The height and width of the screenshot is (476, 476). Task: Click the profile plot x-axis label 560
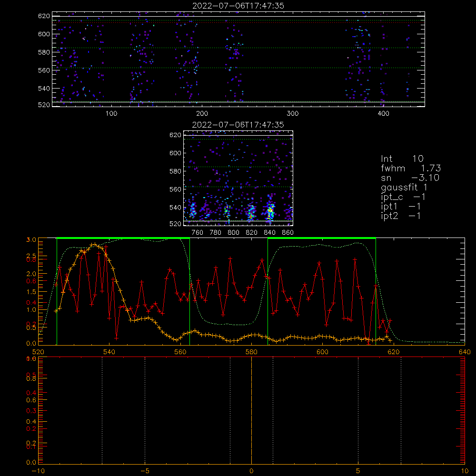coord(180,352)
